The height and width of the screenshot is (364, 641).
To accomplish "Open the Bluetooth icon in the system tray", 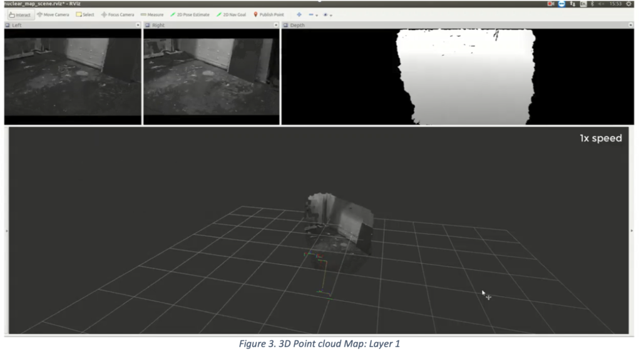I will click(593, 4).
